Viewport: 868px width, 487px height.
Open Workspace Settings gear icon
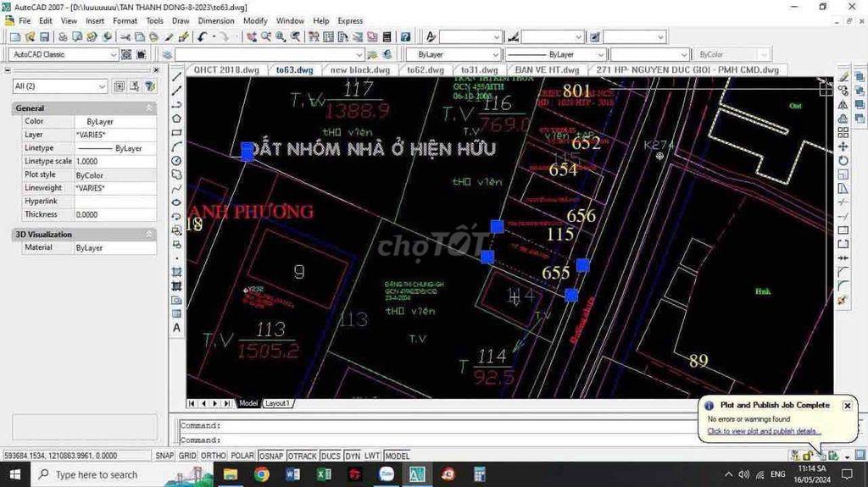point(127,54)
